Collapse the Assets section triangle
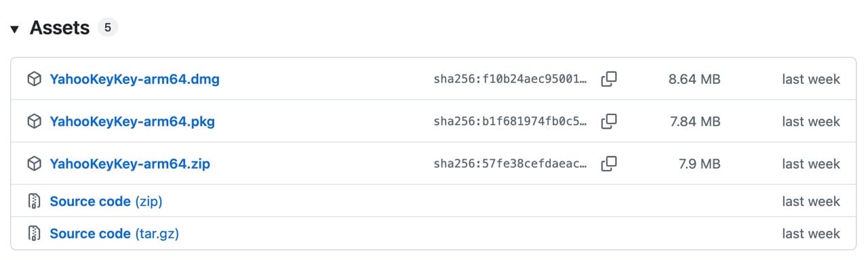 [x=14, y=29]
